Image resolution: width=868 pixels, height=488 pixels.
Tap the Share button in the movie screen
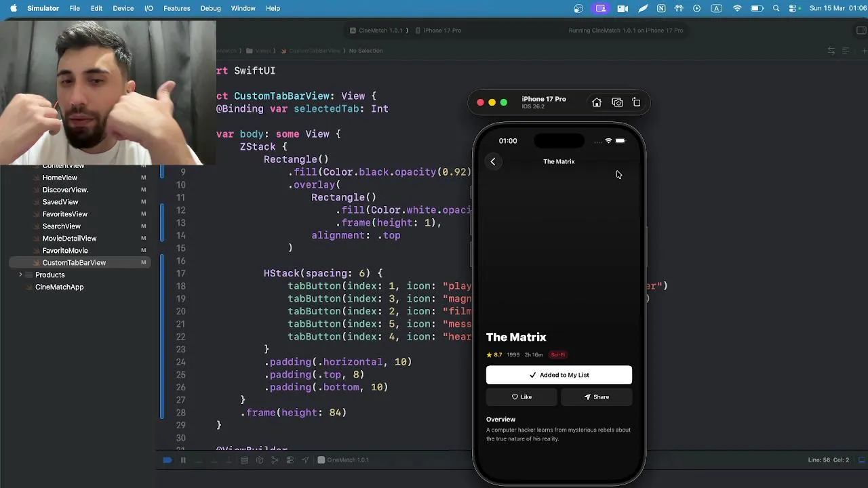597,397
